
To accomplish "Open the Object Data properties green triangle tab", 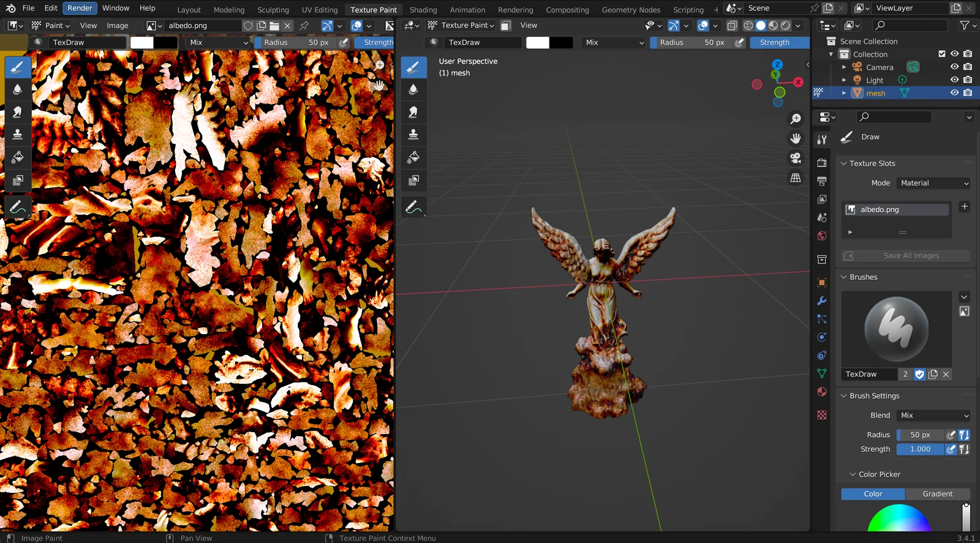I will pos(822,373).
